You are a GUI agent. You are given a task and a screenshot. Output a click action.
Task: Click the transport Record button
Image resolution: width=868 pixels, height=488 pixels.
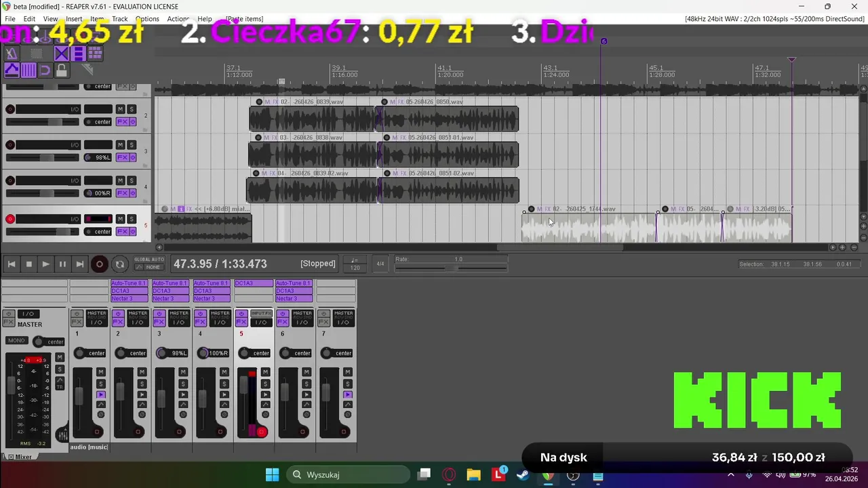99,264
